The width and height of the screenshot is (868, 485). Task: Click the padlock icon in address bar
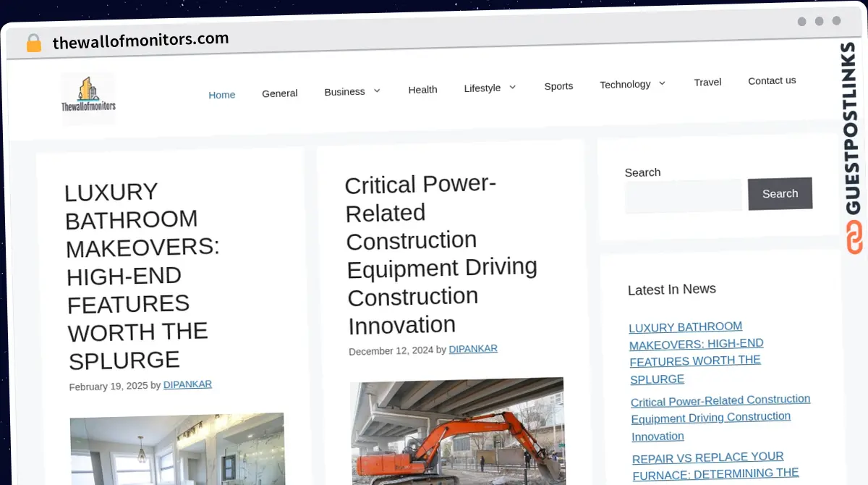[33, 43]
